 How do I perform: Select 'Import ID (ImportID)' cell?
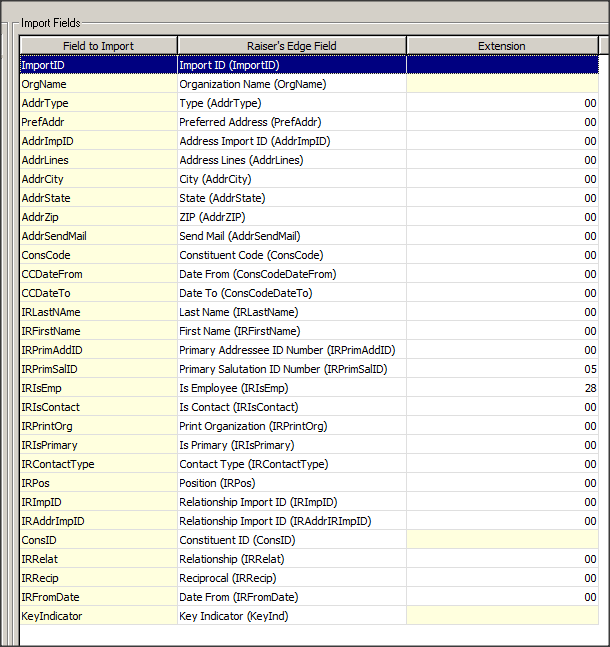point(292,65)
